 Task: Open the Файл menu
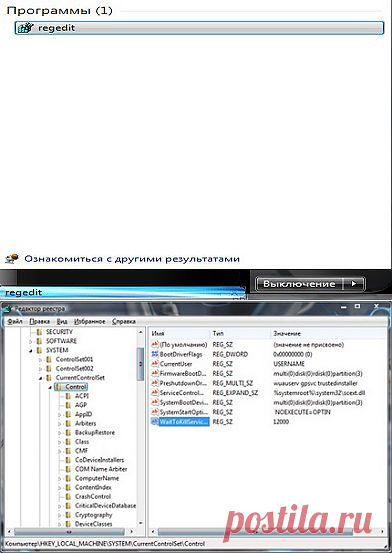click(15, 321)
